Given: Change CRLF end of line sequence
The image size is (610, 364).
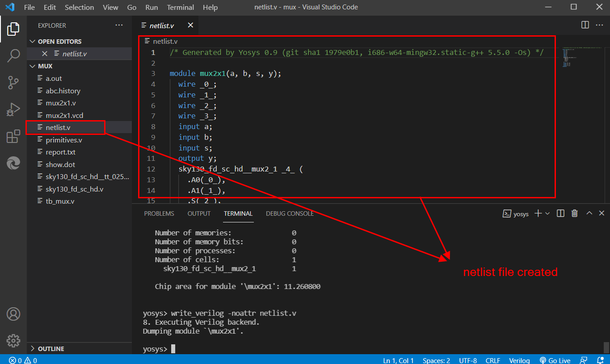Looking at the screenshot, I should (x=493, y=360).
